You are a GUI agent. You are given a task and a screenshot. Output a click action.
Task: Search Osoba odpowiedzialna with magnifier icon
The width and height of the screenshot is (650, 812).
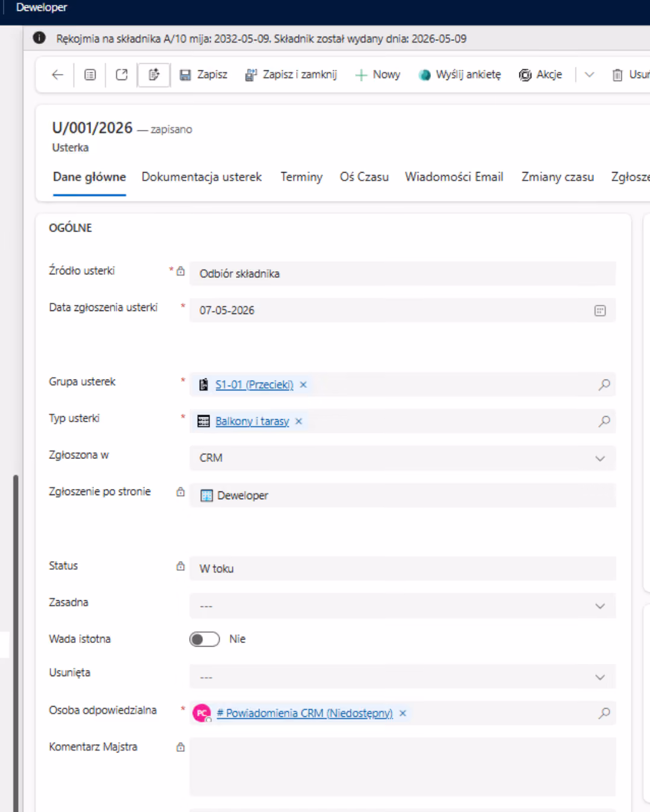[604, 713]
